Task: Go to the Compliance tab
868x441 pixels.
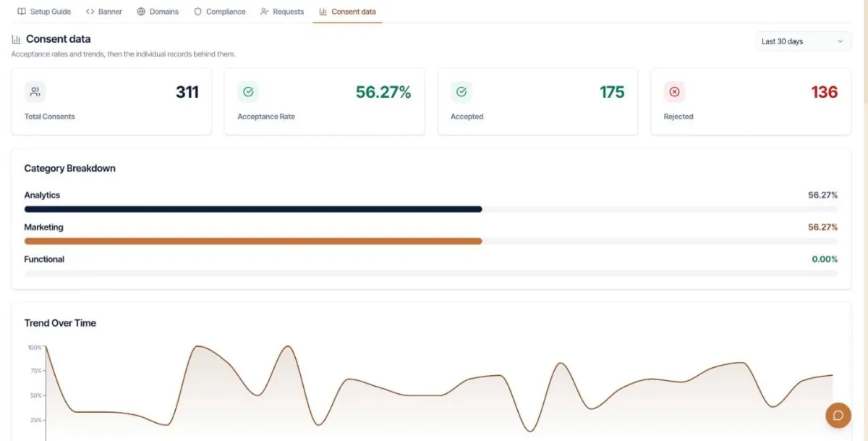Action: 220,12
